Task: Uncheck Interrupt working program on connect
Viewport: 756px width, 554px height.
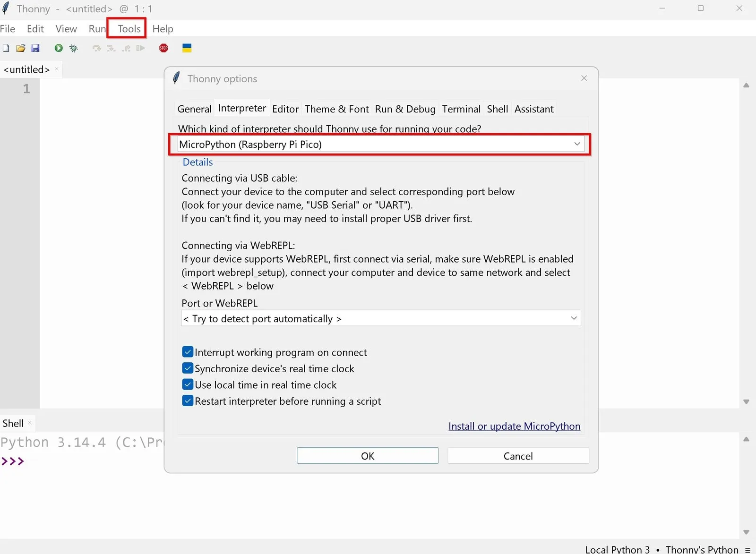Action: click(188, 352)
